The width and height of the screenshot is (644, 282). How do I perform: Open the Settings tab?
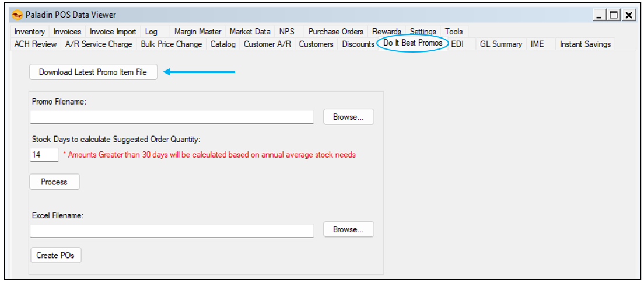[x=422, y=32]
